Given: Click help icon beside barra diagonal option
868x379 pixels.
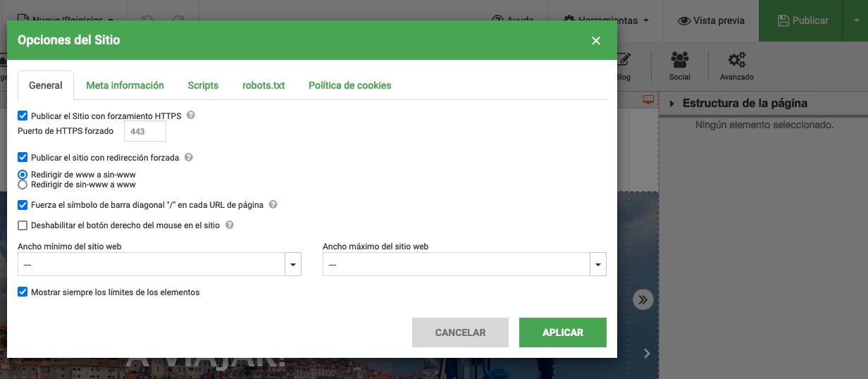Looking at the screenshot, I should (x=273, y=205).
